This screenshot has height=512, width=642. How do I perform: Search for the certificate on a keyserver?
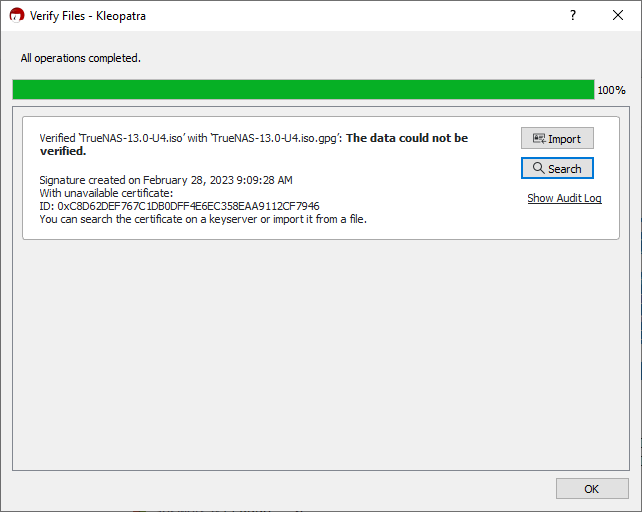point(557,168)
